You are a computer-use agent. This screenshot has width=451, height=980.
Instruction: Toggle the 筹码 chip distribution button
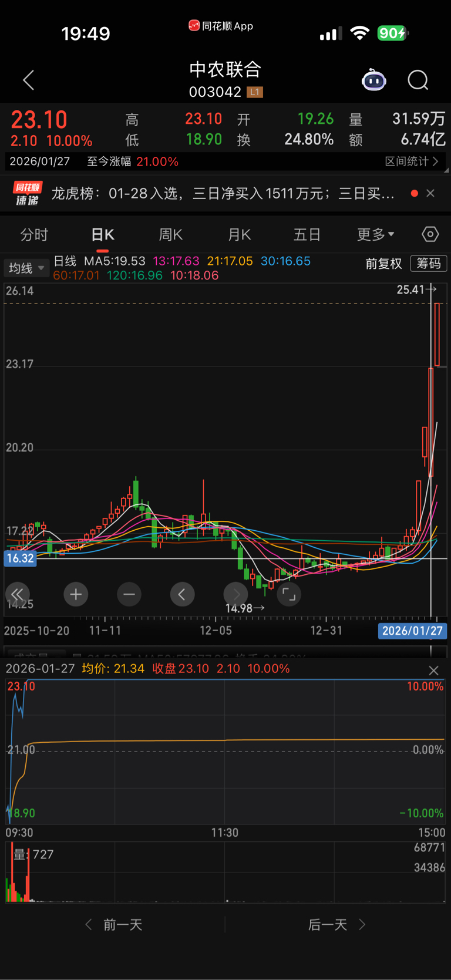click(x=429, y=264)
